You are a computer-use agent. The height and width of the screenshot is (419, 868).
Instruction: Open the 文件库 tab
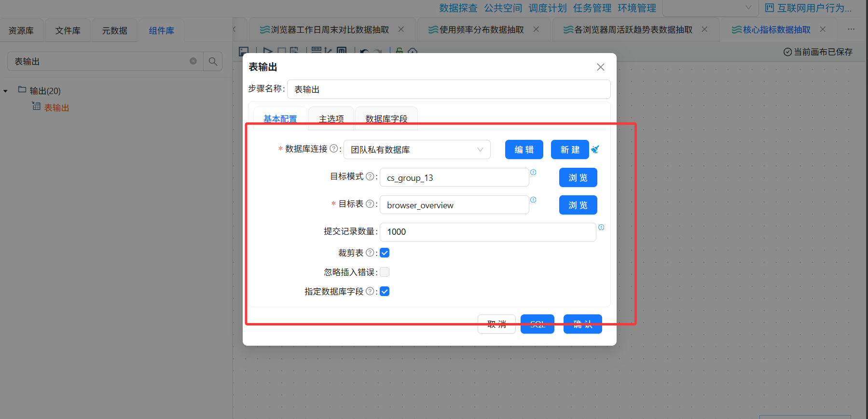[x=68, y=30]
